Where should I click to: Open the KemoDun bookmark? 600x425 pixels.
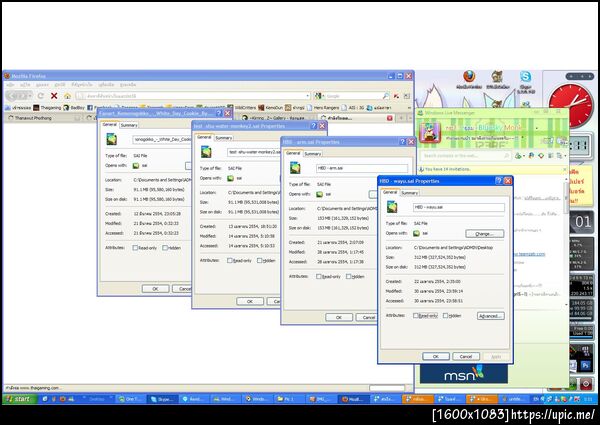pyautogui.click(x=271, y=108)
